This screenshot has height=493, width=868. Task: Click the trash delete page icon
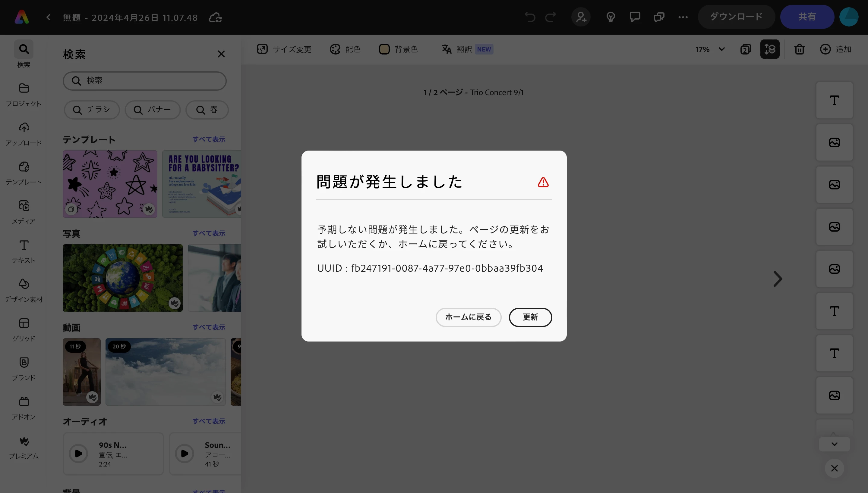coord(799,49)
